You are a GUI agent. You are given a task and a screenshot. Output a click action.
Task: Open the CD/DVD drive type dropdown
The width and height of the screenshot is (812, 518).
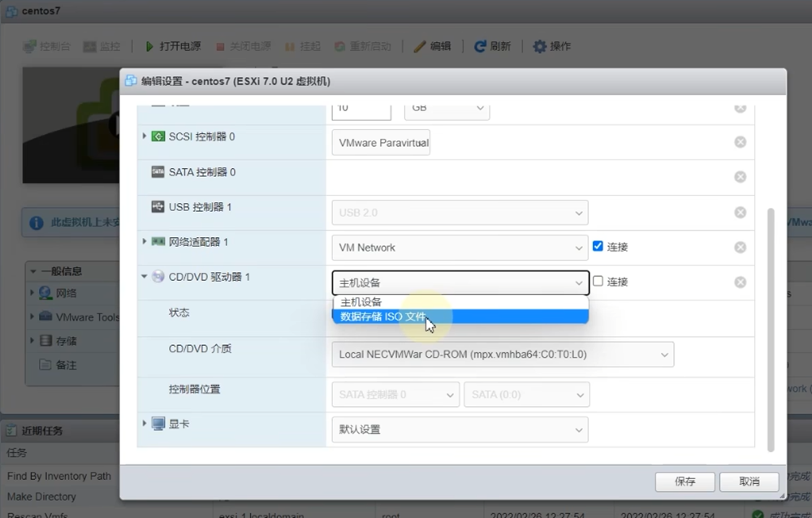coord(460,283)
